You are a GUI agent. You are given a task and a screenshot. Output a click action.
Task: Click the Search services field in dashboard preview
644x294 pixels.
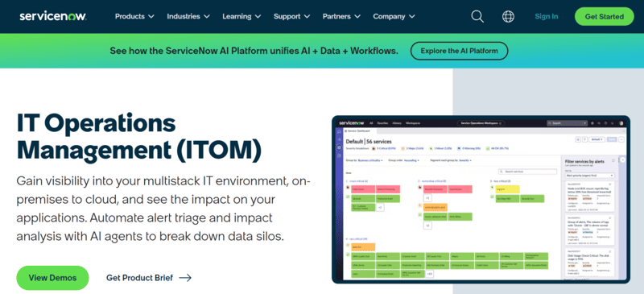point(527,172)
